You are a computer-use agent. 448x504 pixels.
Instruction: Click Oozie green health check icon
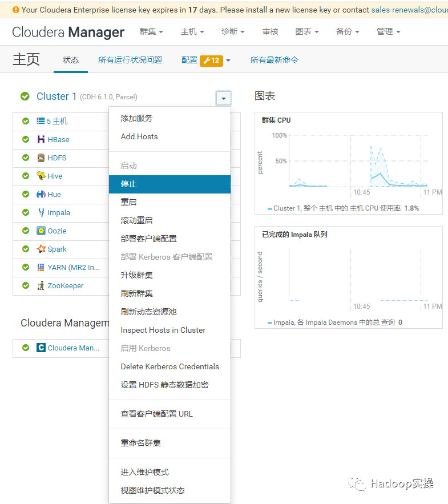point(26,231)
